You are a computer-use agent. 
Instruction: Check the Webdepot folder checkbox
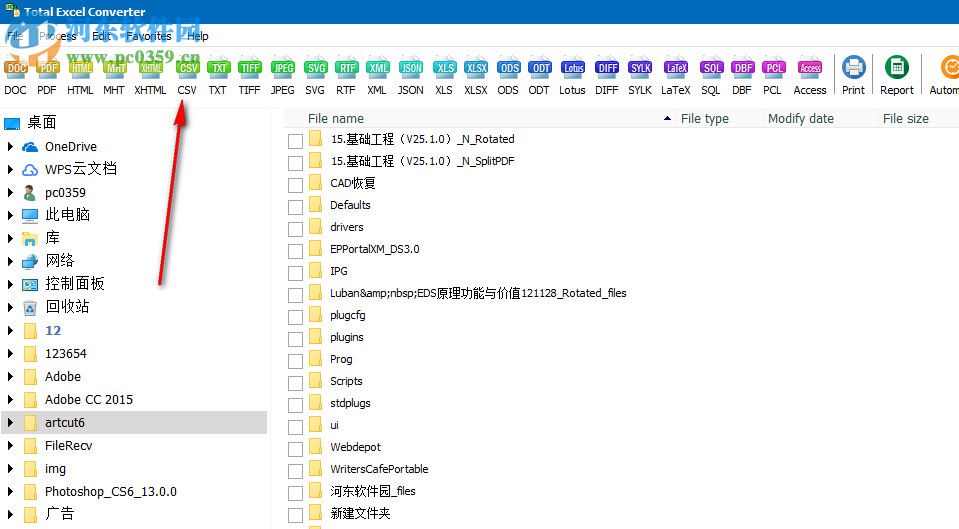pos(295,449)
